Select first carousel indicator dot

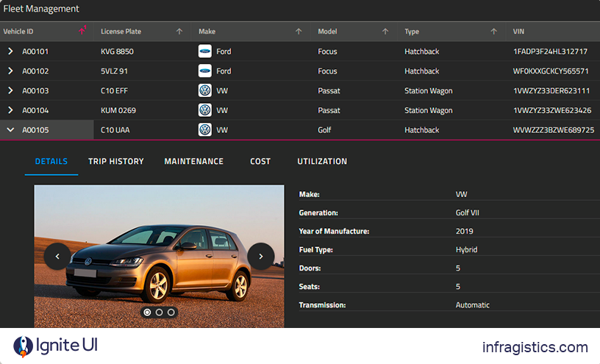click(x=147, y=313)
